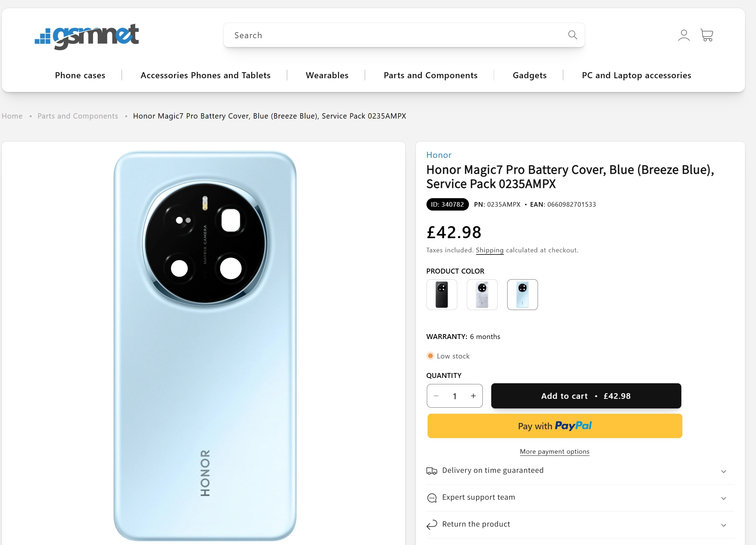Click the expert support chat icon
The width and height of the screenshot is (756, 545).
click(x=432, y=498)
